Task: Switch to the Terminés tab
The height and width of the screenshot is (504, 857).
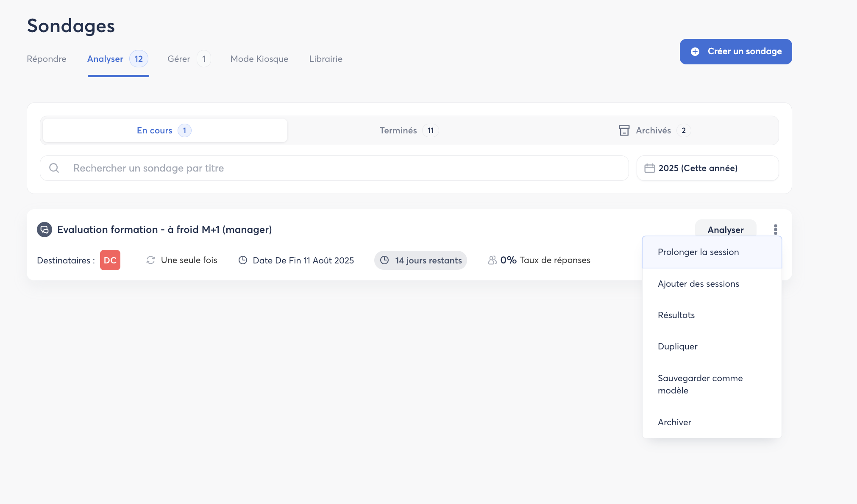Action: [x=408, y=130]
